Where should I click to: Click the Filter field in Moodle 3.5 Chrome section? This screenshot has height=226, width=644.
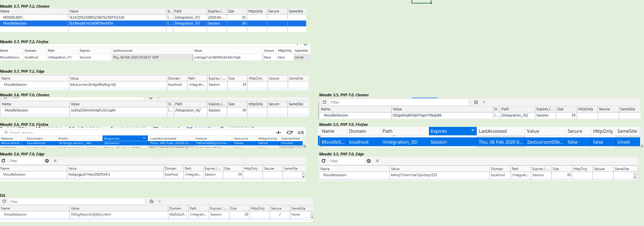tap(399, 102)
